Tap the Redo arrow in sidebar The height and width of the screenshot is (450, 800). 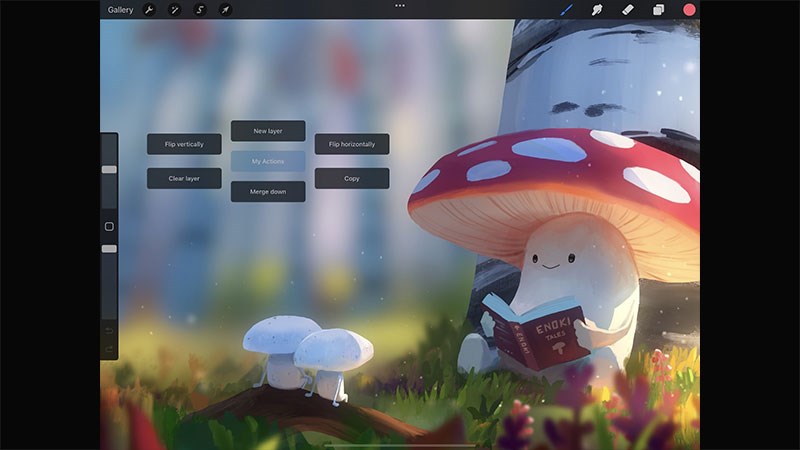[109, 349]
